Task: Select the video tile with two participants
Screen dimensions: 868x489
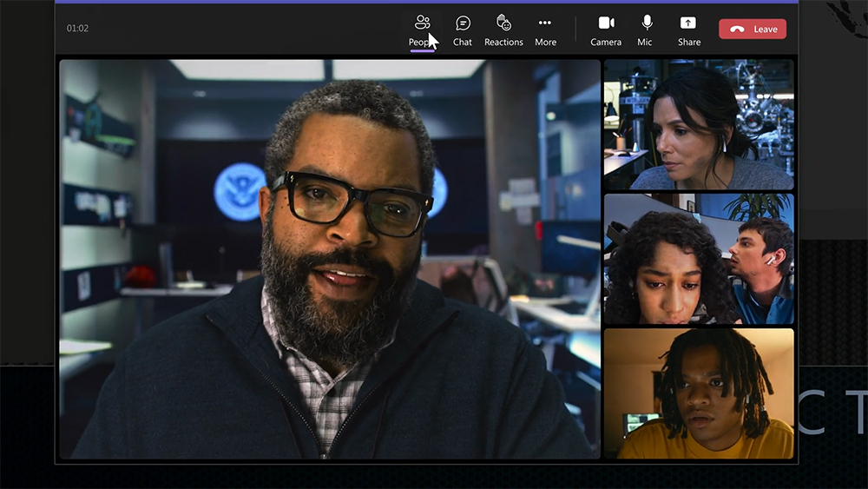Action: pos(699,259)
